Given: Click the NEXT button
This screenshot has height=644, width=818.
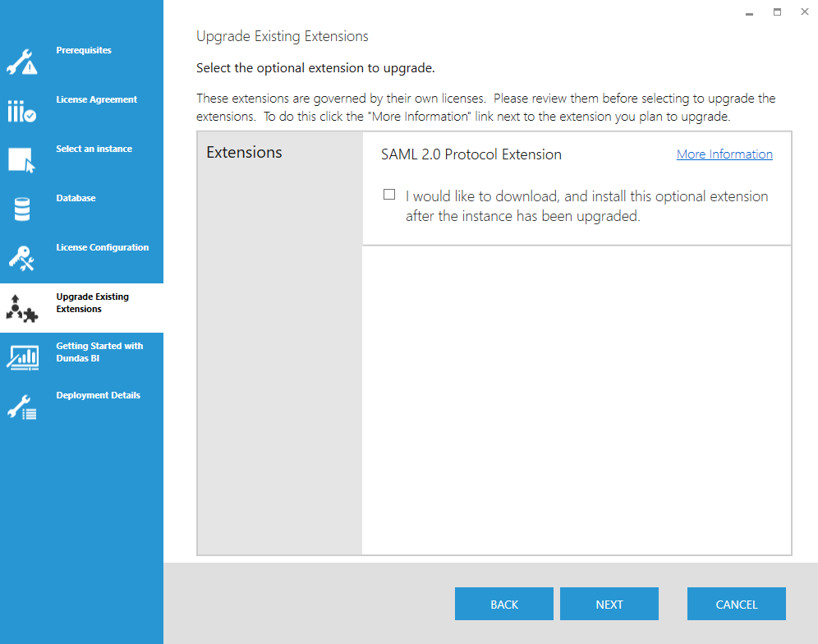Looking at the screenshot, I should 609,604.
